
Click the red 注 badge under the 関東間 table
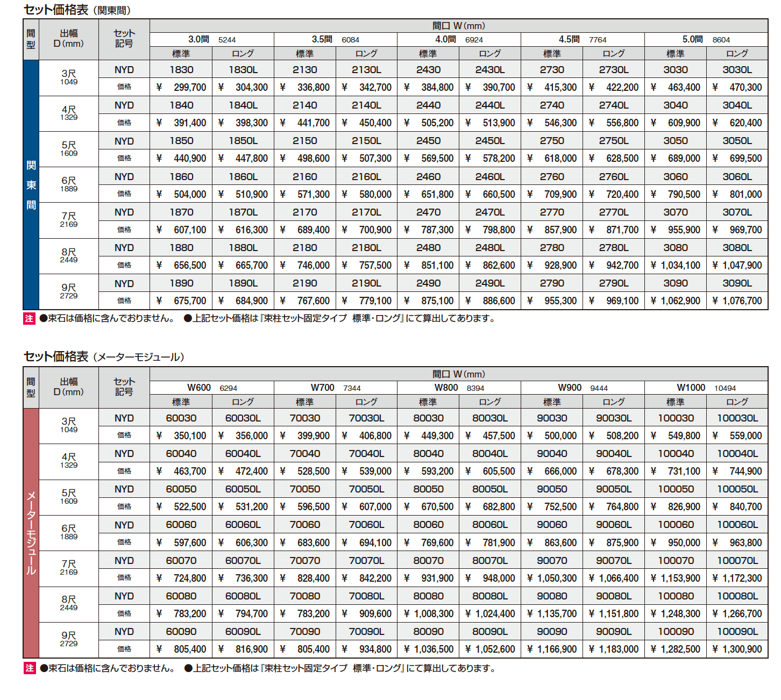point(29,318)
